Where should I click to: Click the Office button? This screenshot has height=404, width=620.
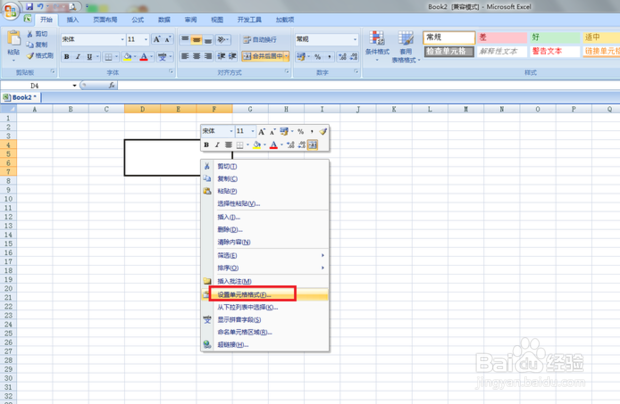coord(10,10)
